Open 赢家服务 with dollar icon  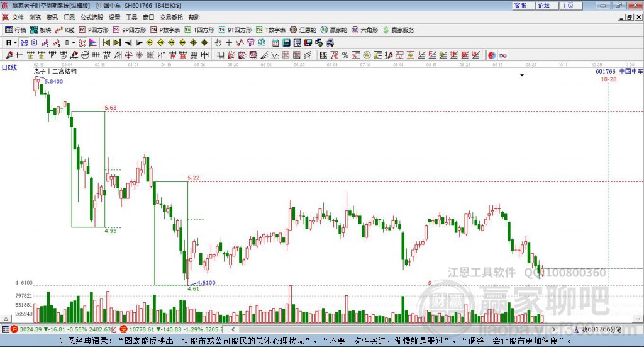coord(398,30)
